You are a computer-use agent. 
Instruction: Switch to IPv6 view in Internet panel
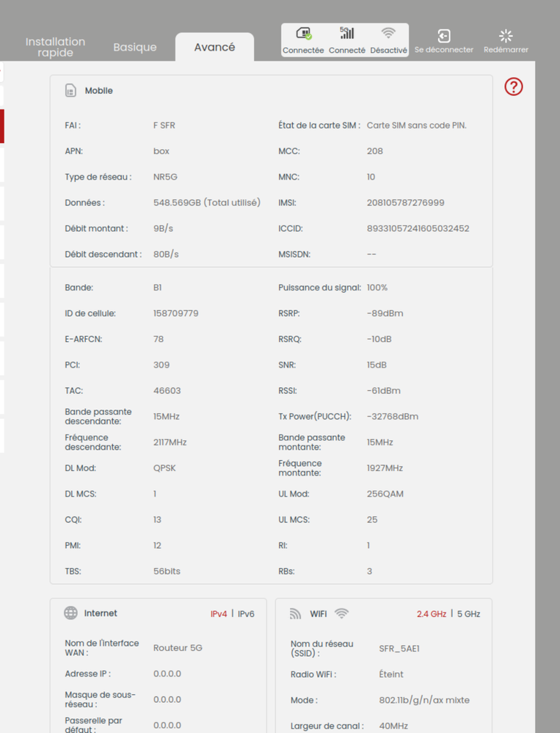point(246,614)
